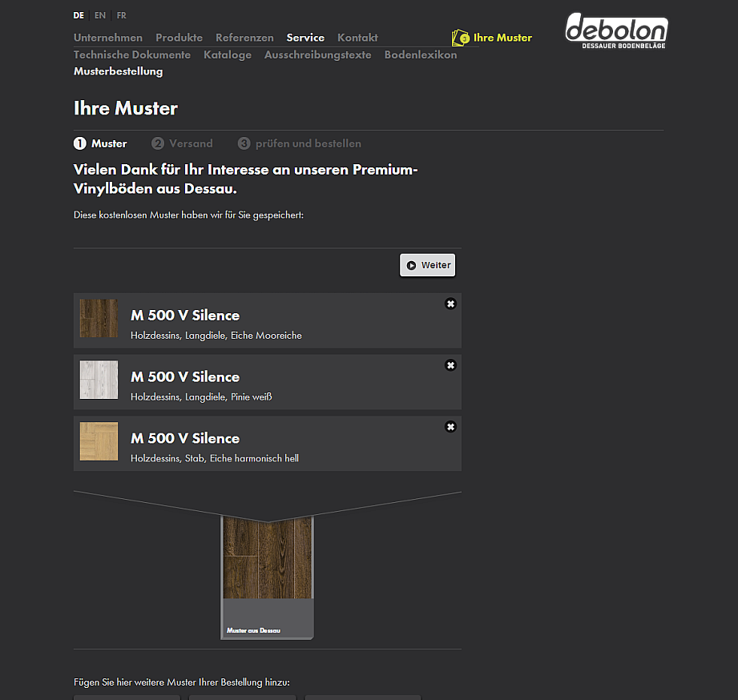Open the Produkte menu
The image size is (738, 700).
179,38
